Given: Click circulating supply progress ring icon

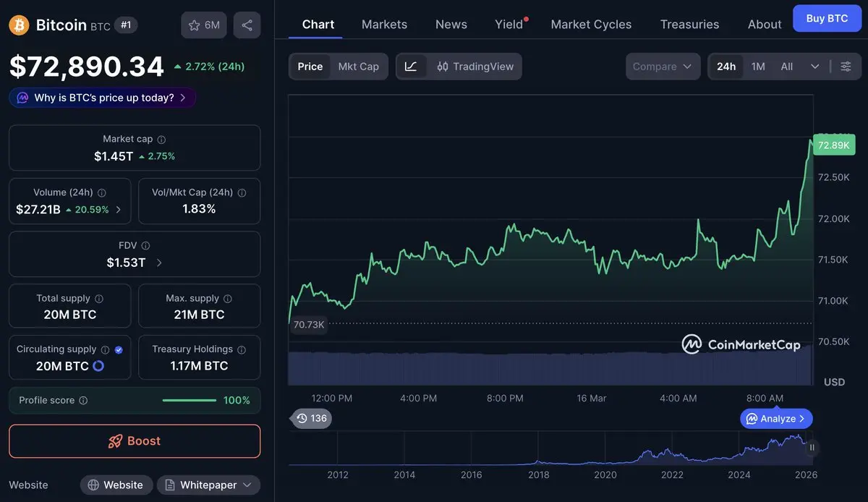Looking at the screenshot, I should [98, 366].
